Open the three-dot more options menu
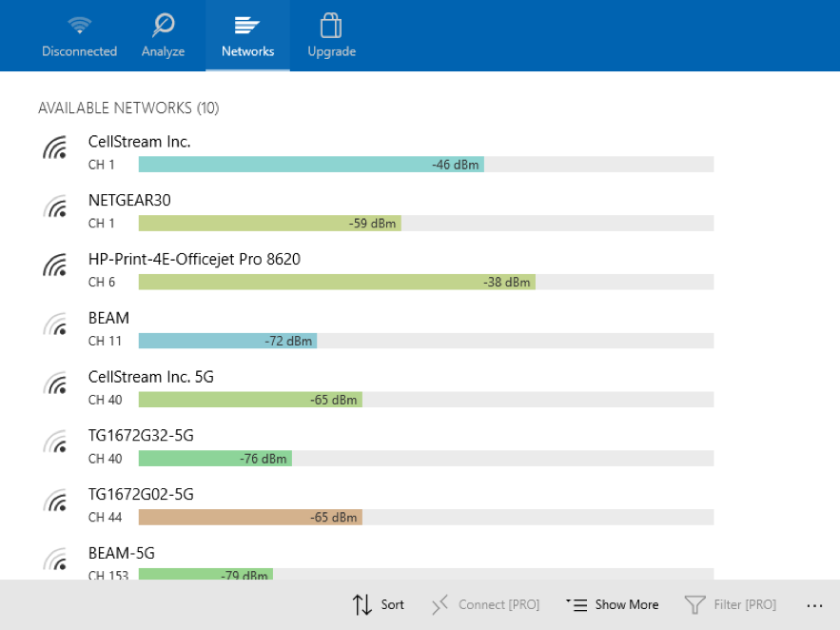Screen dimensions: 840x630 click(x=813, y=604)
